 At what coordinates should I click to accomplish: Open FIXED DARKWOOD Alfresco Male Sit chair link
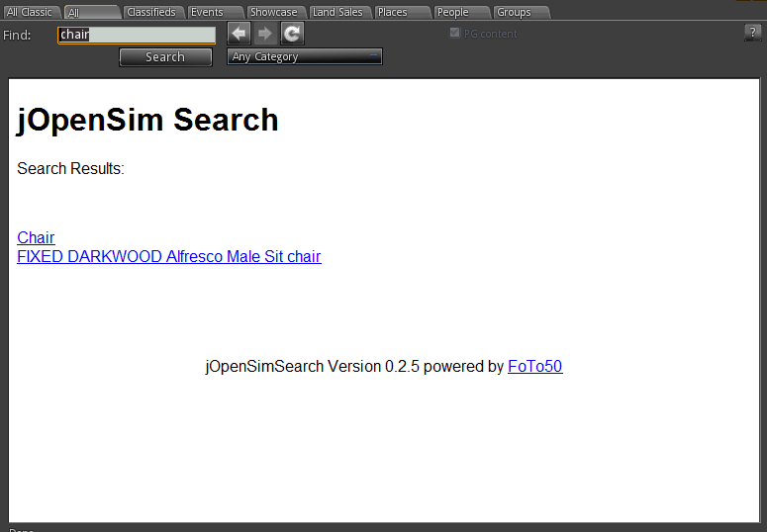[169, 257]
